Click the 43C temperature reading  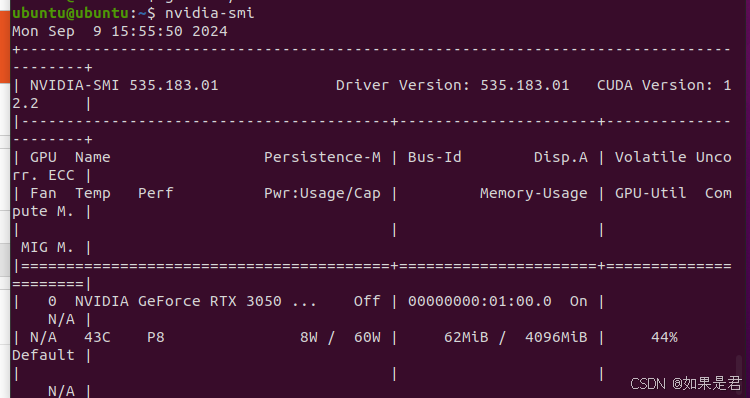tap(97, 337)
